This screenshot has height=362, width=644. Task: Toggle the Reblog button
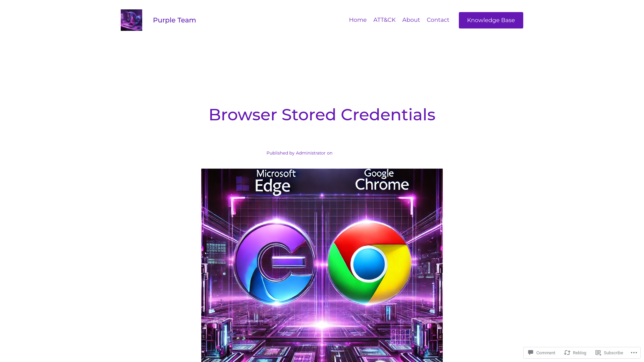[576, 353]
